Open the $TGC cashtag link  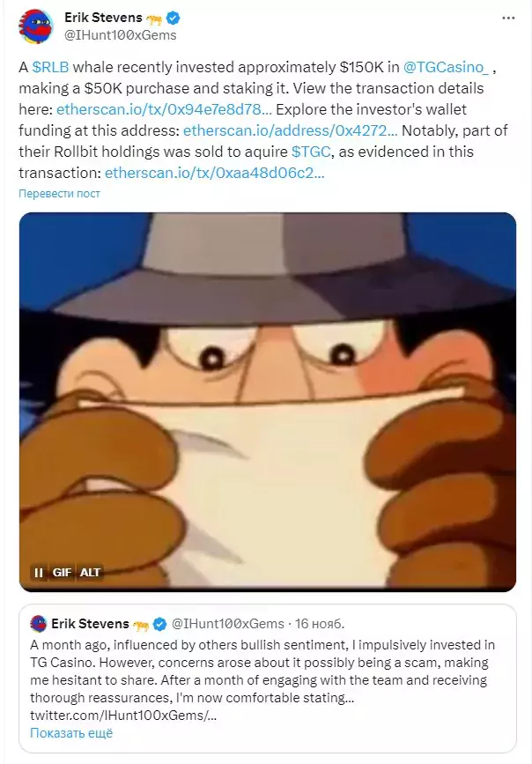click(311, 152)
